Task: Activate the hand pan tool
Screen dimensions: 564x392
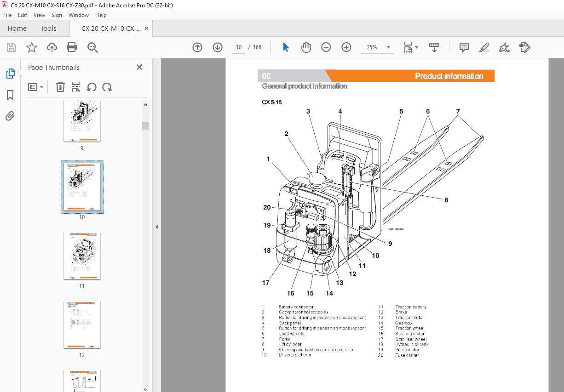Action: tap(306, 47)
